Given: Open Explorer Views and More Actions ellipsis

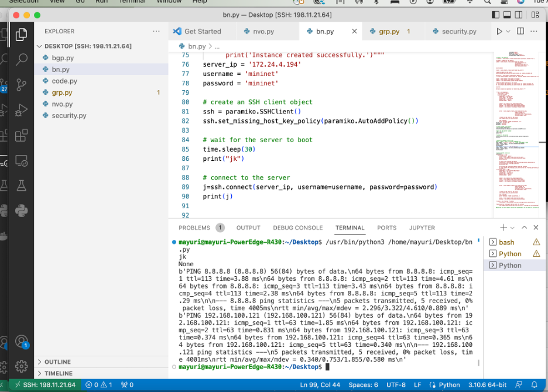Looking at the screenshot, I should [x=156, y=31].
